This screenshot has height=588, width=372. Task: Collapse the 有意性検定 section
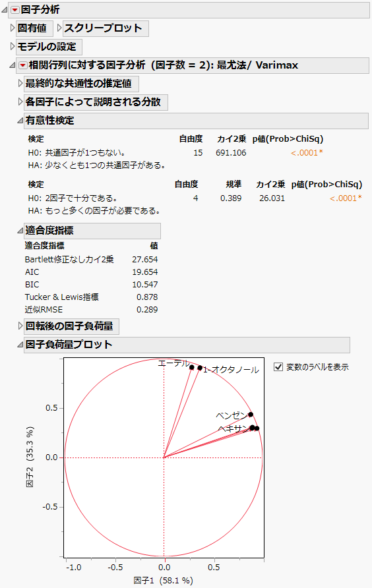coord(20,121)
